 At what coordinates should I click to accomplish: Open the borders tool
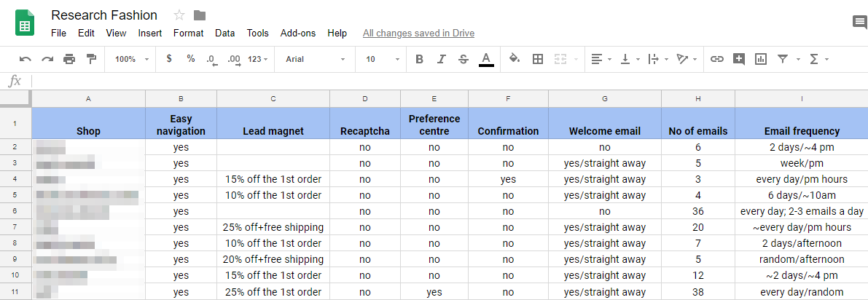pyautogui.click(x=538, y=59)
